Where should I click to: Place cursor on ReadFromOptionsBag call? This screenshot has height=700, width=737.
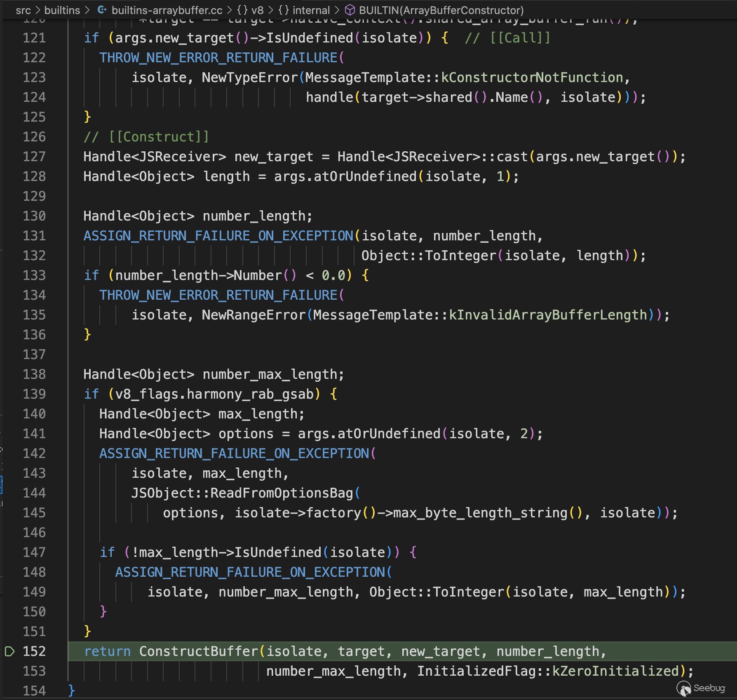282,493
